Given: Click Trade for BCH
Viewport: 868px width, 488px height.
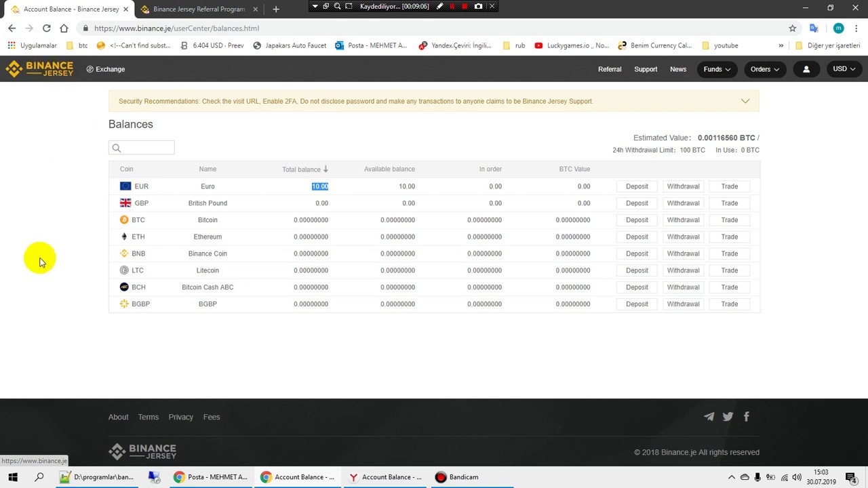Looking at the screenshot, I should (730, 287).
